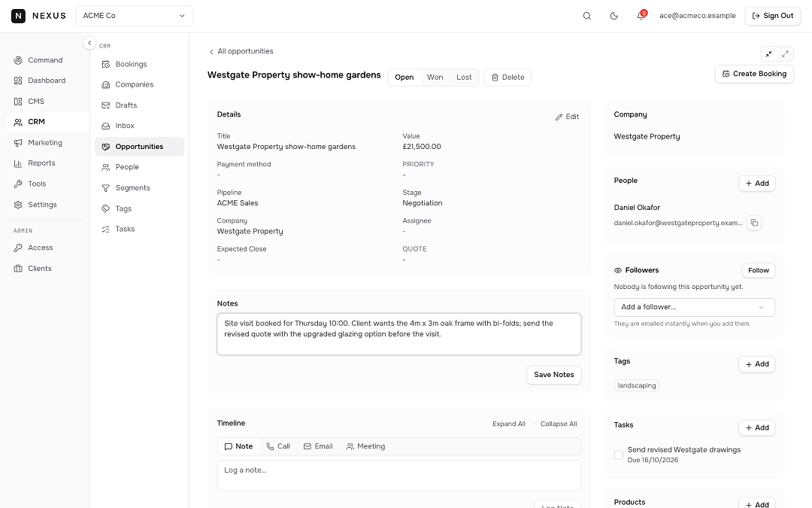The image size is (812, 508).
Task: Collapse the sidebar with the chevron button
Action: point(89,43)
